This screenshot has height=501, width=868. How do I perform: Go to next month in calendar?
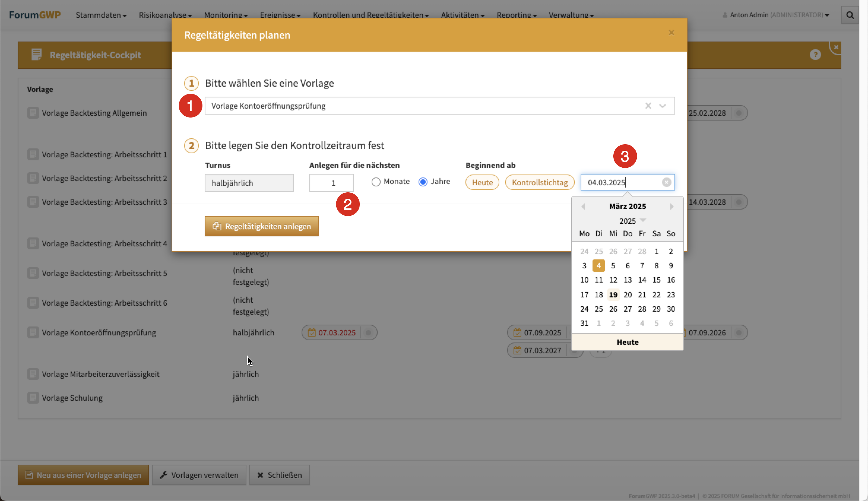pos(671,207)
